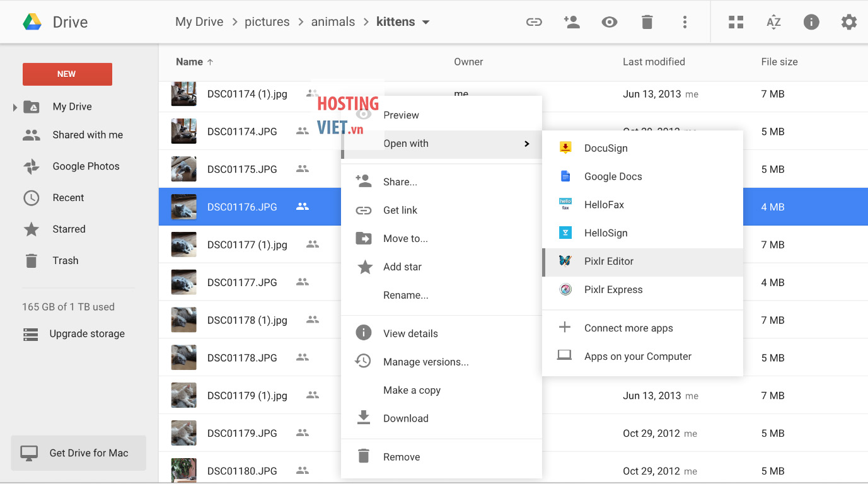This screenshot has width=868, height=484.
Task: Open the info details pane icon
Action: point(811,22)
